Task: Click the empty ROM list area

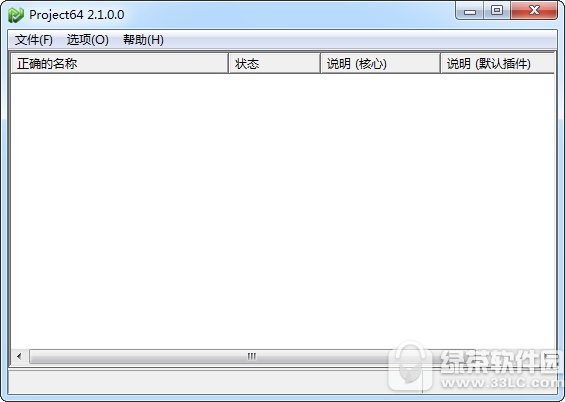Action: coord(283,211)
